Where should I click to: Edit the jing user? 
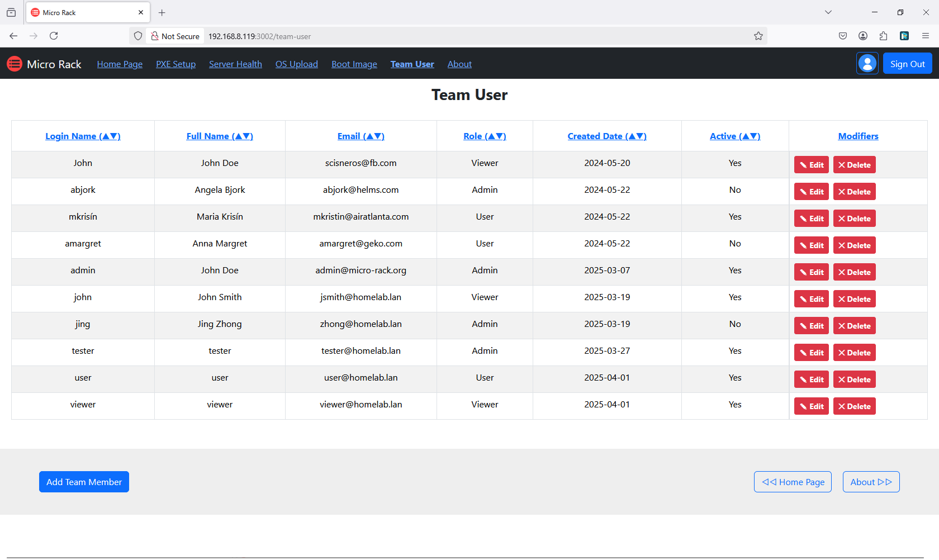(x=812, y=326)
